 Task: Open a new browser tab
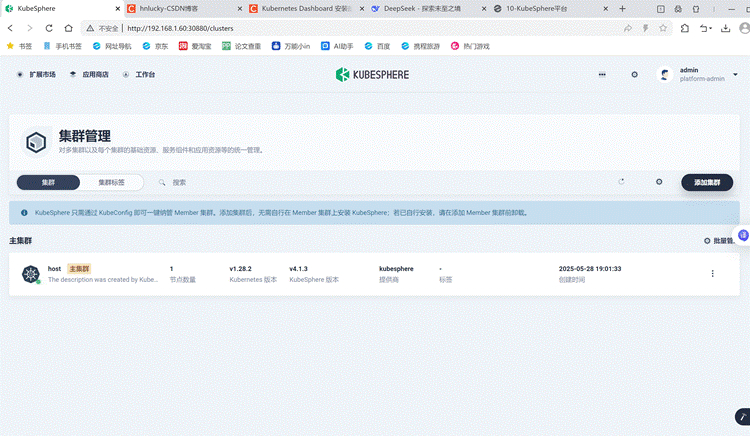622,9
